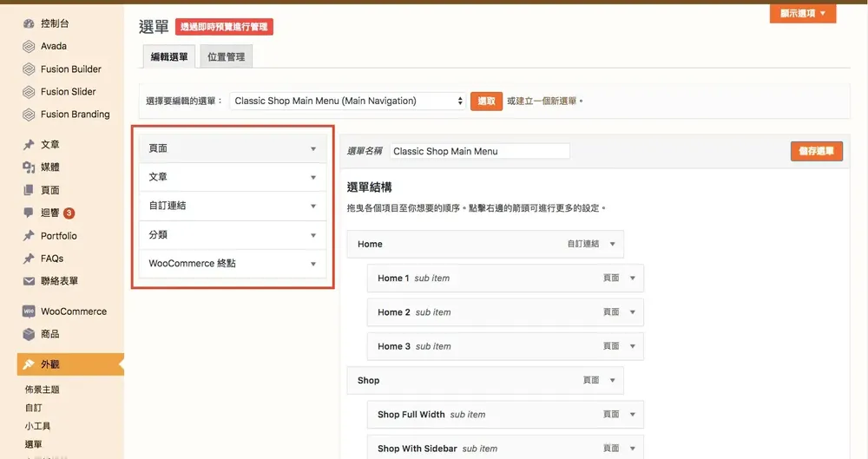Open the Avada menu item

pyautogui.click(x=54, y=46)
